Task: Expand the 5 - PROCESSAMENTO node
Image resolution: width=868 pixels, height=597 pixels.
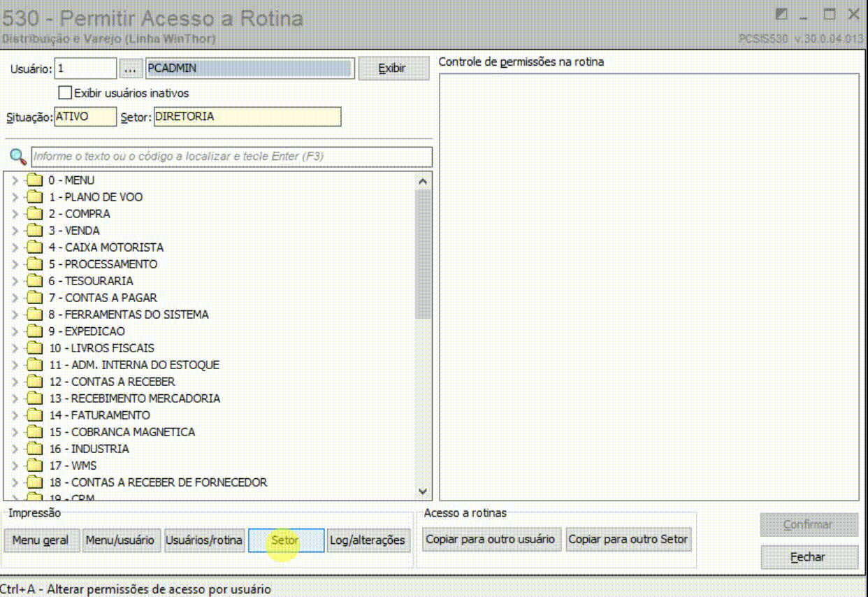Action: (15, 264)
